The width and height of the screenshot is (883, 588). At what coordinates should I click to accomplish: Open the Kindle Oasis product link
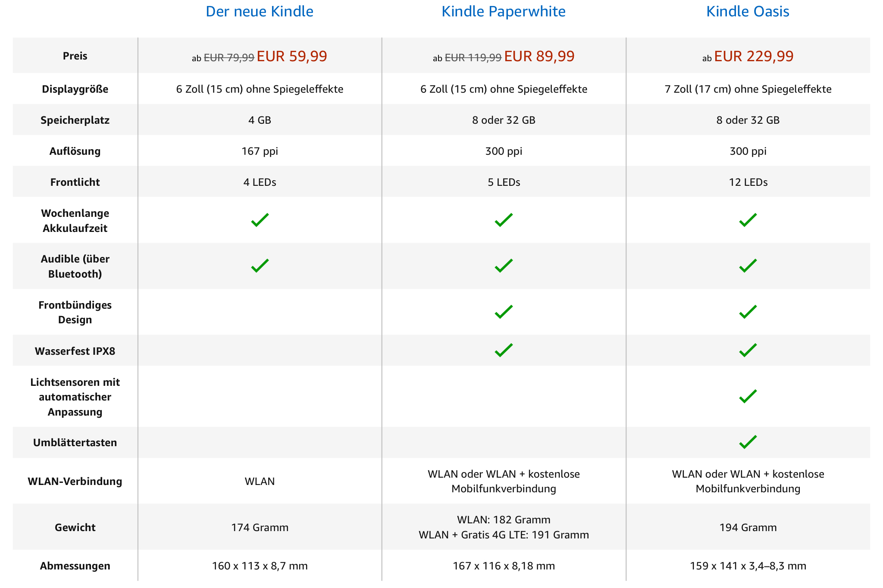[748, 12]
